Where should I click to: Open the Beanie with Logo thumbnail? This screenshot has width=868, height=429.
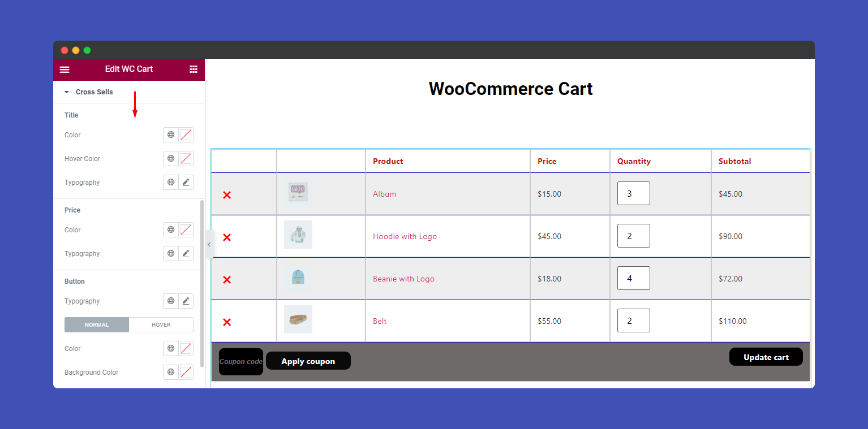[x=298, y=277]
